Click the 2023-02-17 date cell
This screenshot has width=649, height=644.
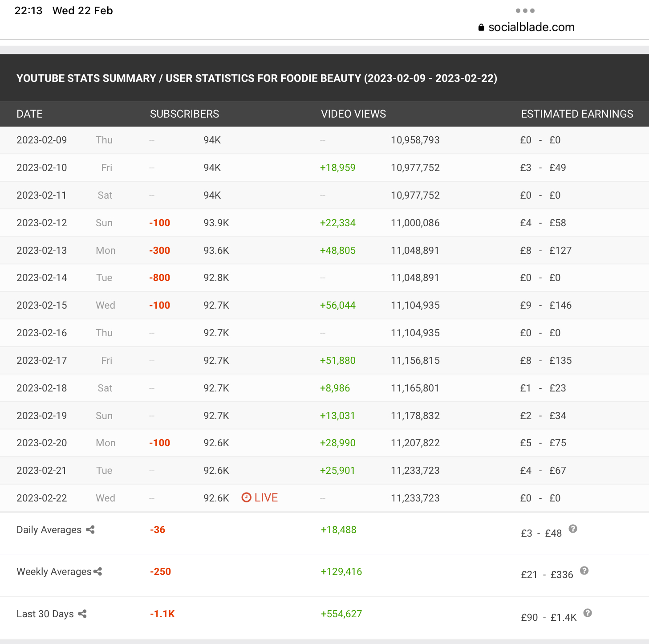pos(42,360)
